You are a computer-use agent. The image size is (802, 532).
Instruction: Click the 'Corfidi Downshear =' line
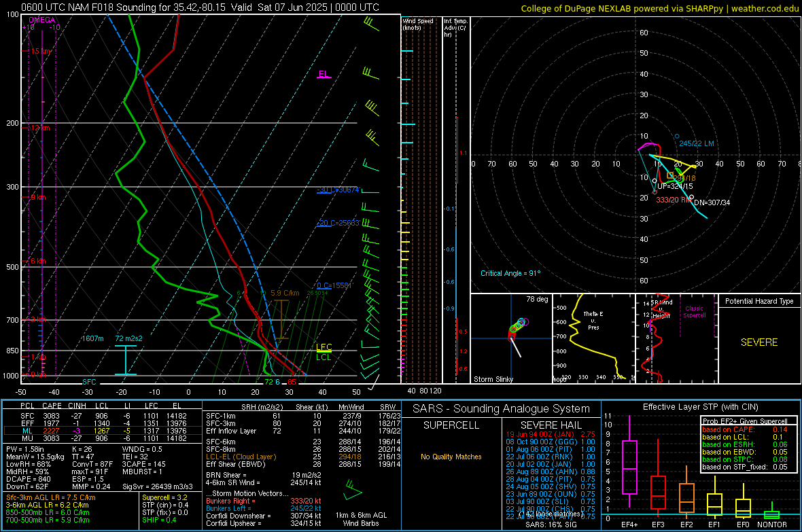coord(264,516)
